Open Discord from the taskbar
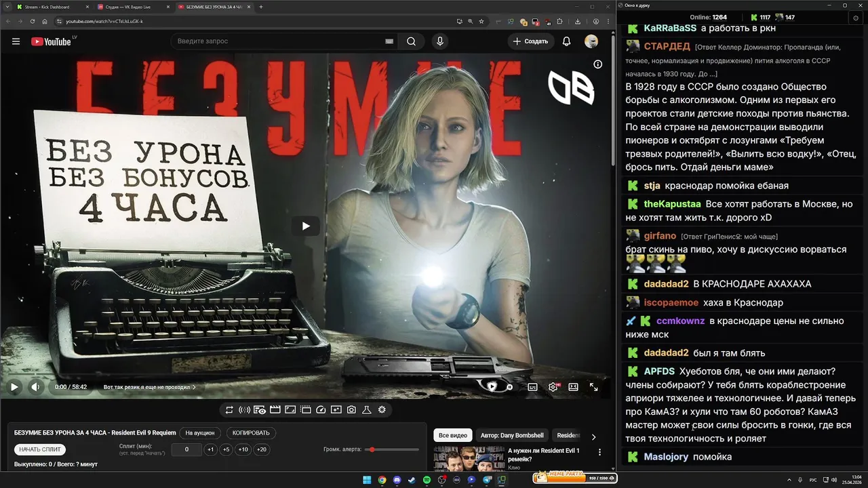Image resolution: width=868 pixels, height=488 pixels. click(x=397, y=480)
